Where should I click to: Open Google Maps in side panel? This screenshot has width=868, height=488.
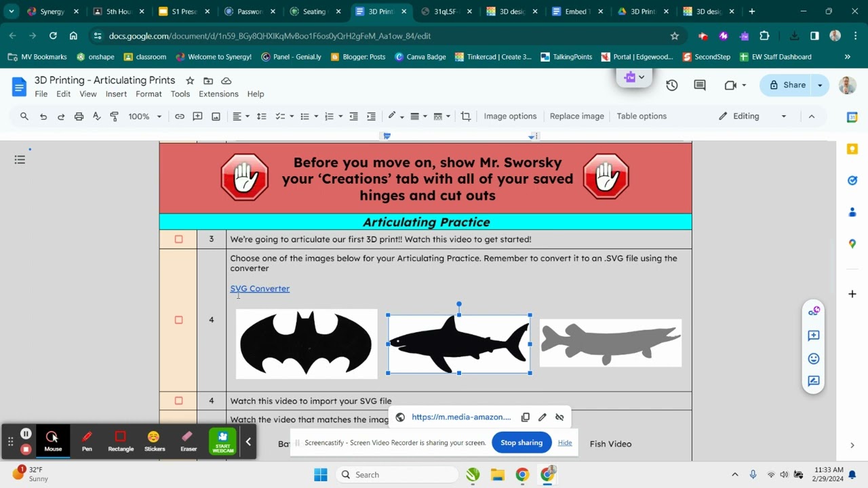852,244
